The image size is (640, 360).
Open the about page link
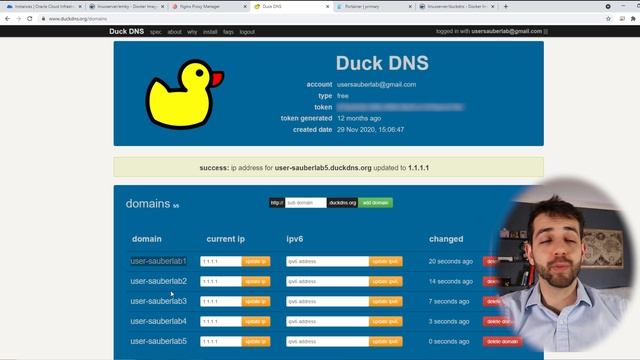point(174,32)
